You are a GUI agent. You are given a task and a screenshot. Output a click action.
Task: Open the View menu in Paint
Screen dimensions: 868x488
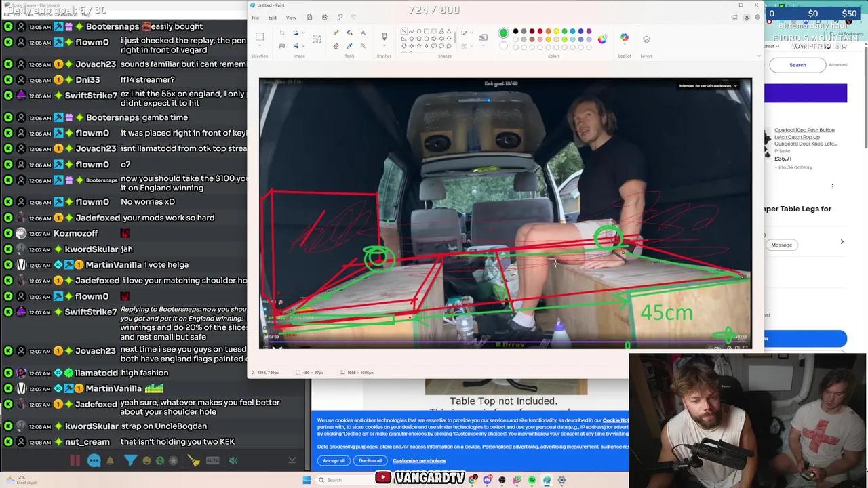tap(291, 18)
